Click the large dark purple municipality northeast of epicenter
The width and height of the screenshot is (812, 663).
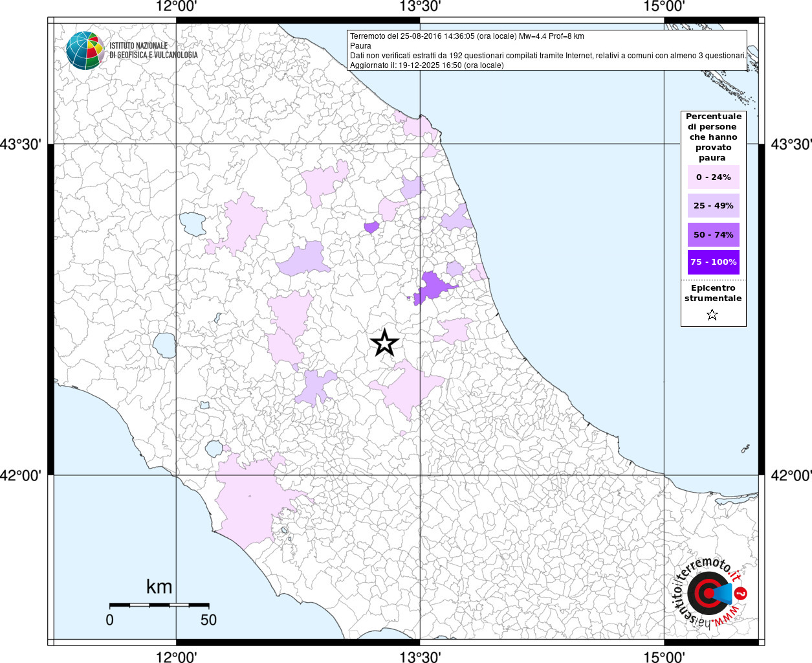coord(435,286)
